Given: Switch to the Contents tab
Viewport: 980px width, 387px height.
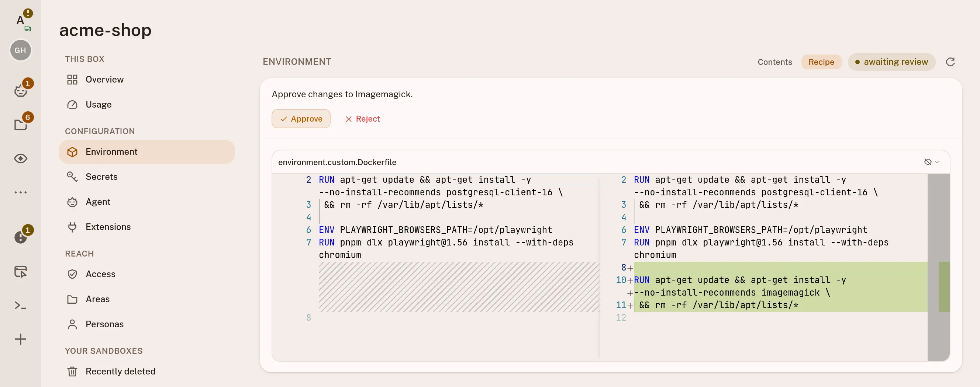Looking at the screenshot, I should pos(774,62).
